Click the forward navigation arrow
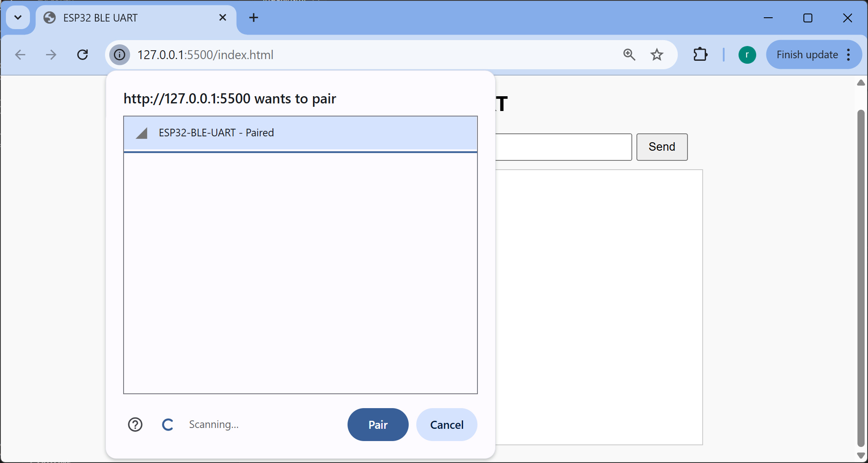 pos(51,55)
